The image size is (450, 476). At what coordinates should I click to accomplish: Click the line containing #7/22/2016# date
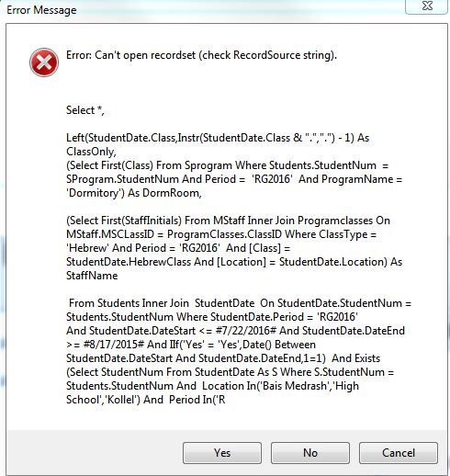click(235, 331)
